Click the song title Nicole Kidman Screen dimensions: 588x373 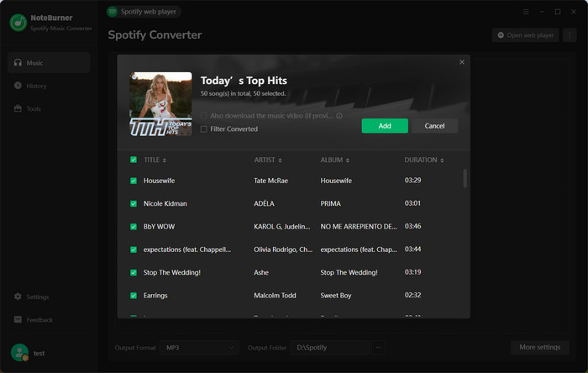165,203
